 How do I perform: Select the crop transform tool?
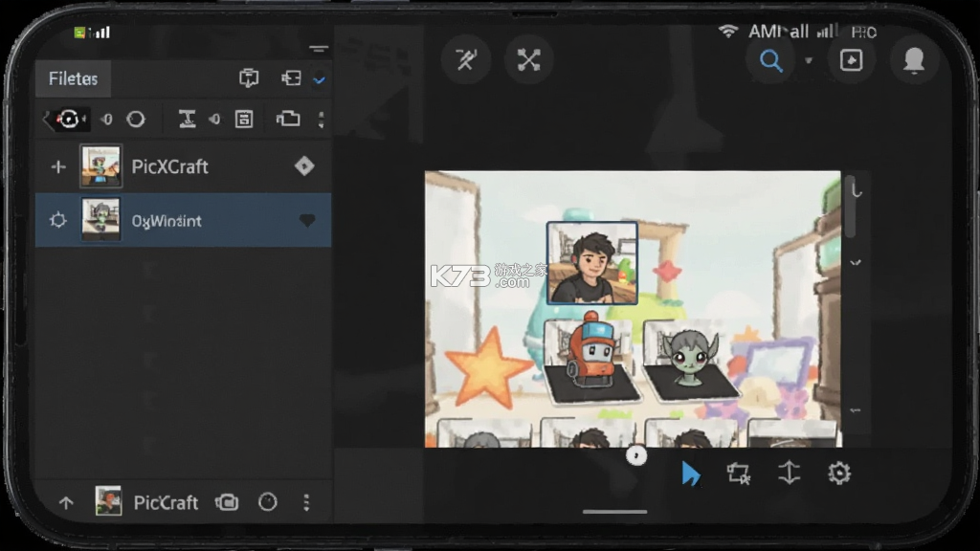pyautogui.click(x=738, y=474)
